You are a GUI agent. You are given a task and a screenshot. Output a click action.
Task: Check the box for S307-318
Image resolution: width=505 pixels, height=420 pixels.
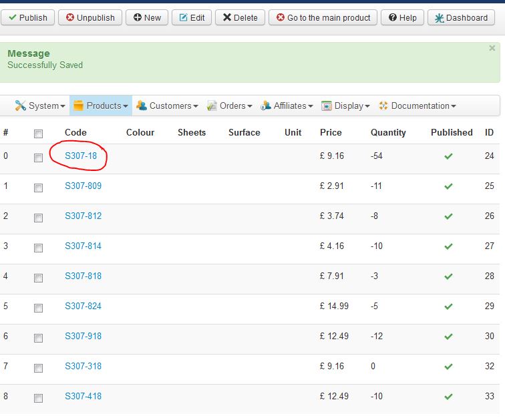(x=38, y=368)
